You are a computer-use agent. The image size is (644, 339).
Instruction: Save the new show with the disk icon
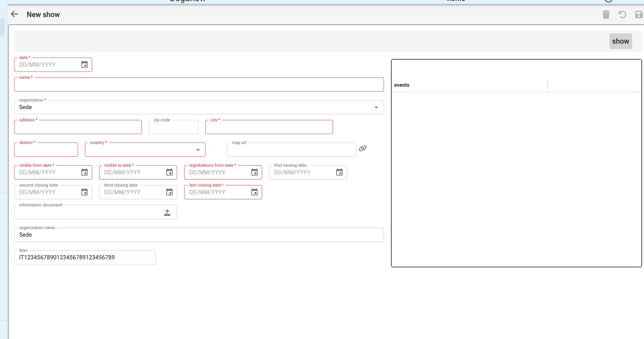pos(639,14)
